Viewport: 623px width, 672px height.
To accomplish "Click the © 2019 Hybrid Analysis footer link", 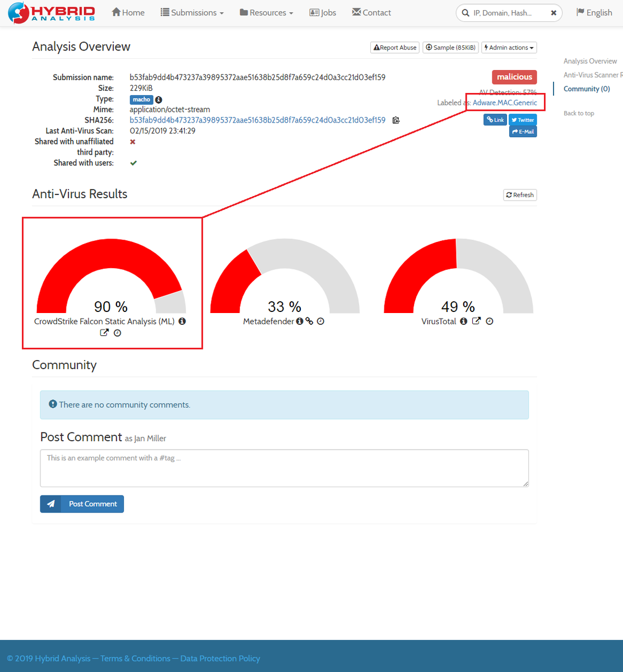I will pos(49,659).
